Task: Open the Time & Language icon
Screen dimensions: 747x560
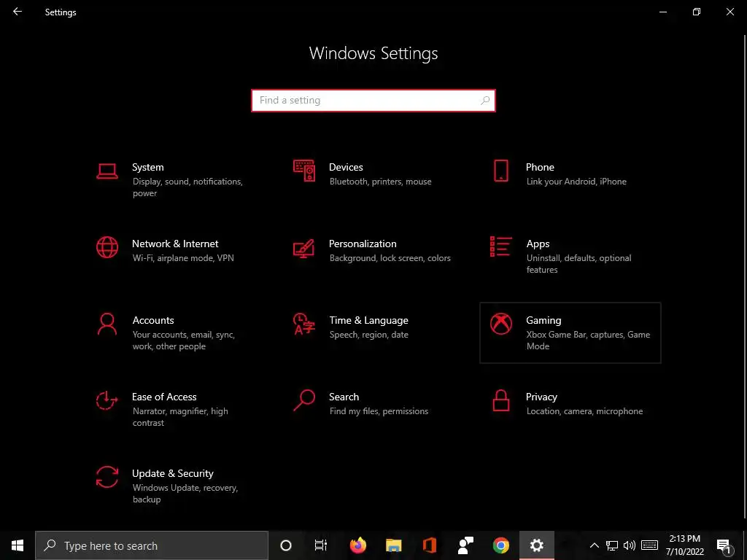Action: (x=304, y=324)
